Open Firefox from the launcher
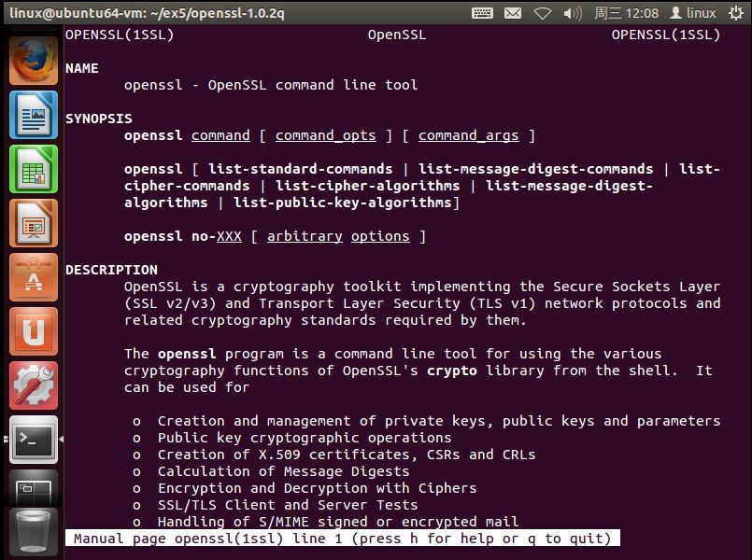 pos(33,61)
